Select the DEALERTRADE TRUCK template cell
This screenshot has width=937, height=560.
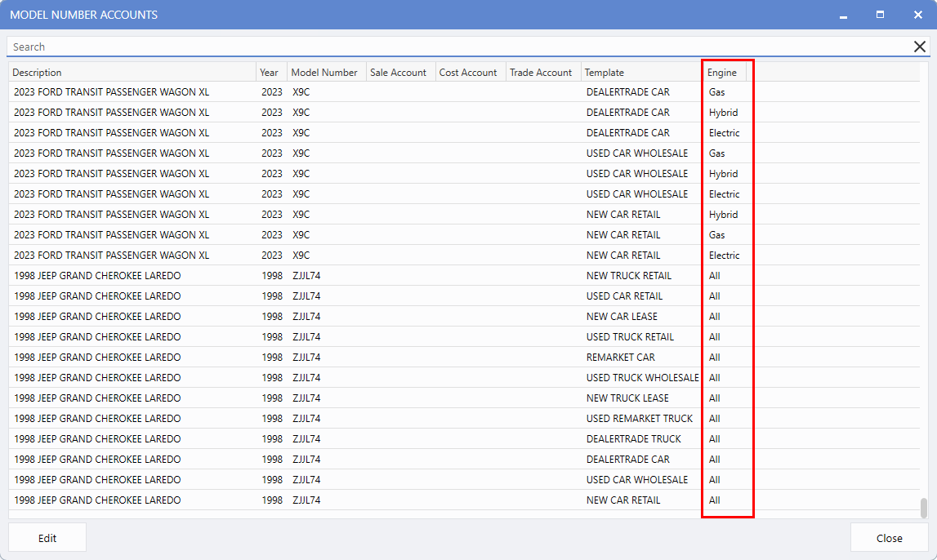click(633, 439)
